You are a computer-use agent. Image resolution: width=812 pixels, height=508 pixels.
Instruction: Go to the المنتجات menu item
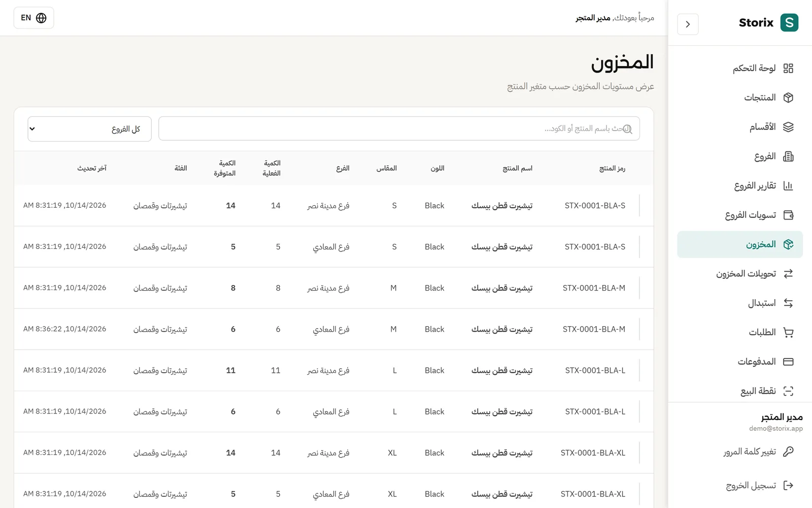pos(740,98)
